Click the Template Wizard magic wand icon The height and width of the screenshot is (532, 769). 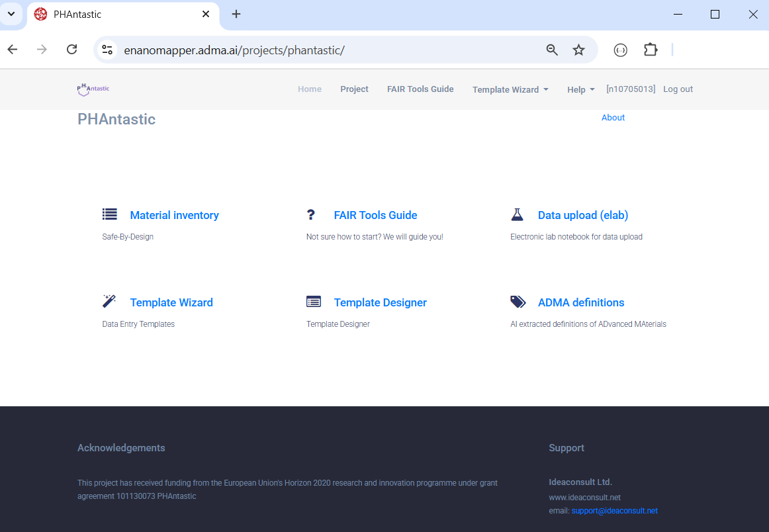(109, 302)
